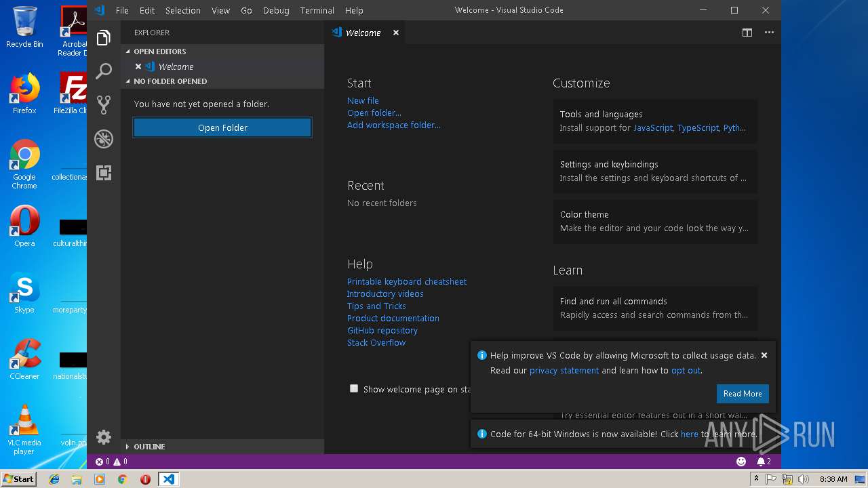Image resolution: width=868 pixels, height=488 pixels.
Task: Click the Open Folder button
Action: tap(222, 127)
